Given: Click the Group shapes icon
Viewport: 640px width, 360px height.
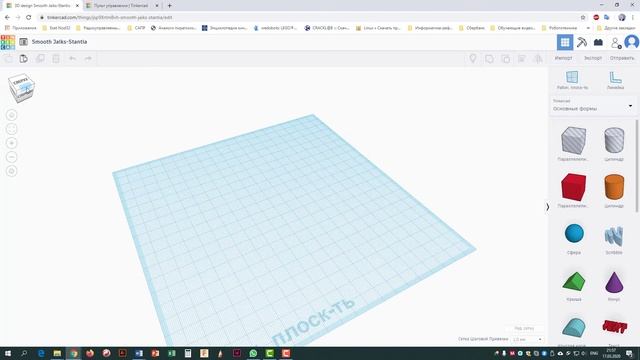Looking at the screenshot, I should coord(489,59).
